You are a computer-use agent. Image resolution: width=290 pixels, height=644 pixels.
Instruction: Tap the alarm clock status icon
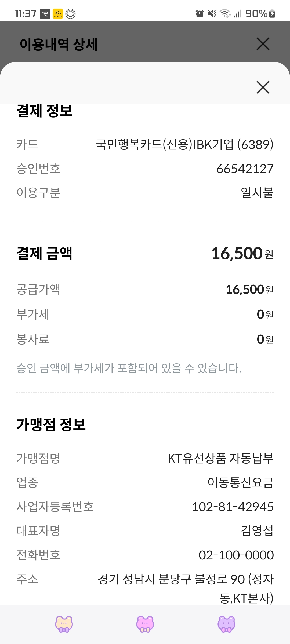click(x=200, y=14)
